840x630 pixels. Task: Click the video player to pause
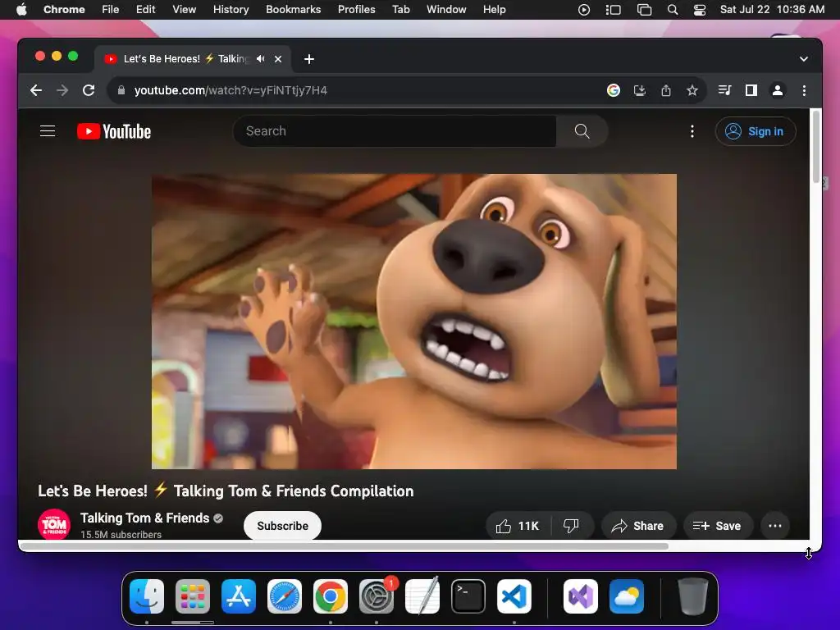[414, 322]
